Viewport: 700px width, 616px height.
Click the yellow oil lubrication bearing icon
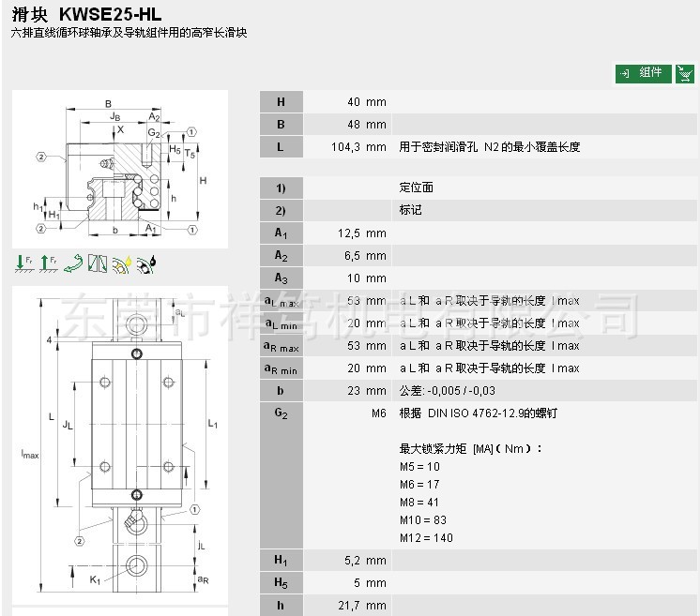122,264
